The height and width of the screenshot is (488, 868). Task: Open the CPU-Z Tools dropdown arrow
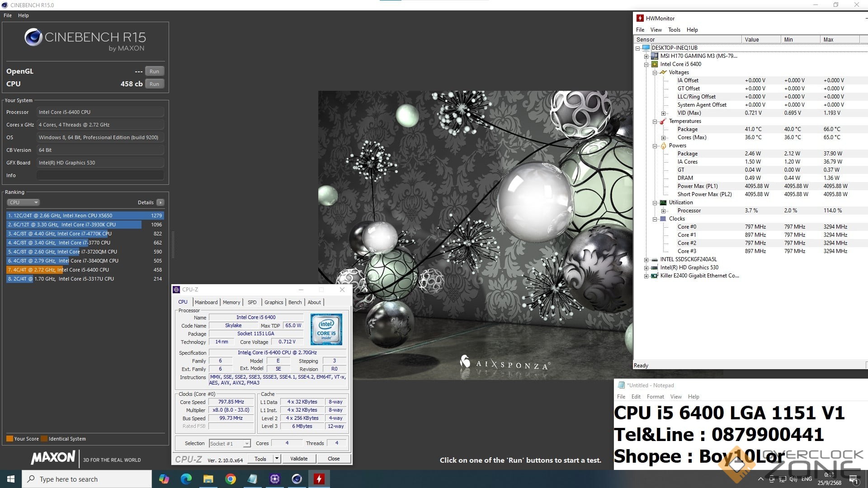pyautogui.click(x=277, y=459)
